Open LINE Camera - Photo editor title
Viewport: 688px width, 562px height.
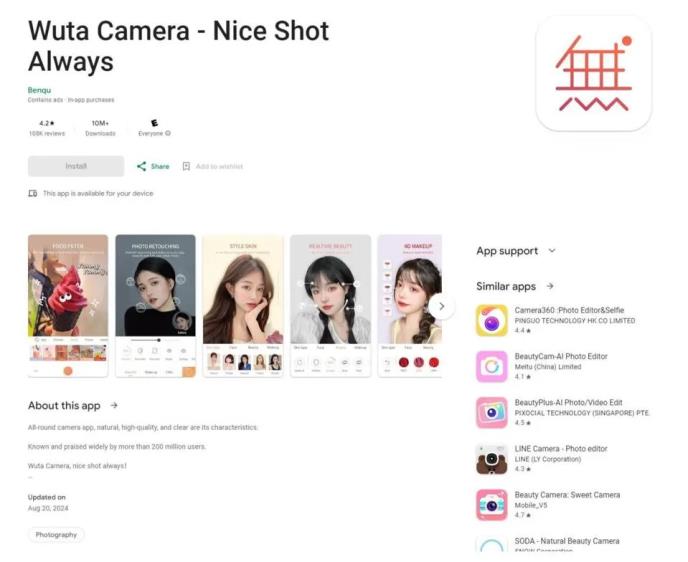pos(561,448)
